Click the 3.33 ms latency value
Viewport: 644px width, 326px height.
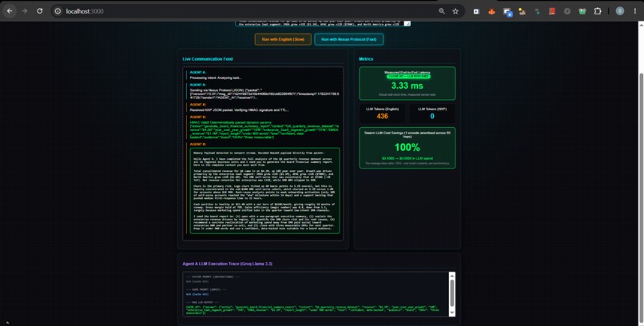[407, 85]
